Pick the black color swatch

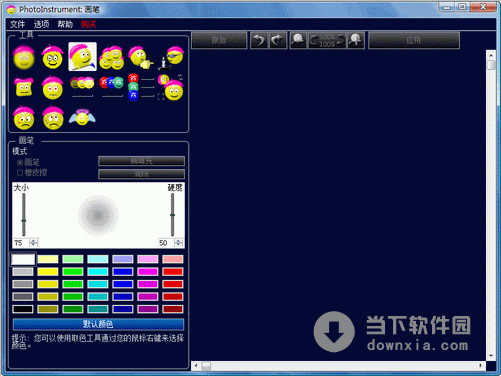point(23,309)
